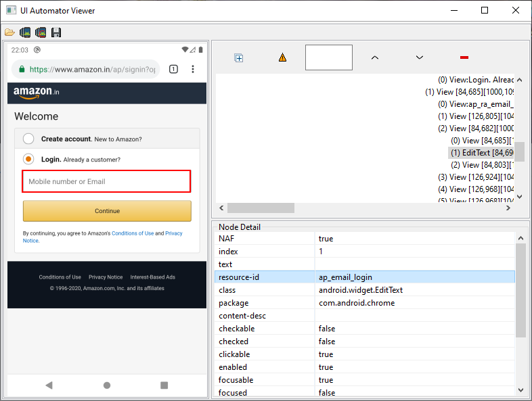Select tree node View:Login. Already
Screen dimensions: 532x401
point(476,80)
